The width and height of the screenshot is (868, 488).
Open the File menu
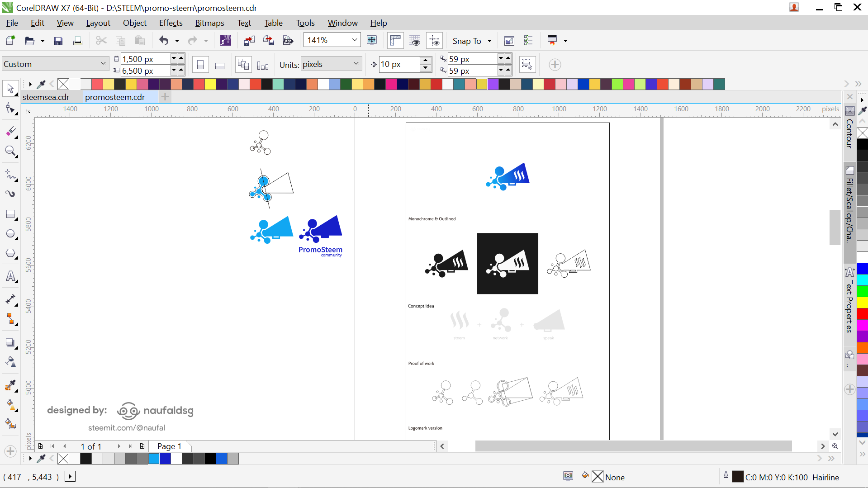pos(12,23)
